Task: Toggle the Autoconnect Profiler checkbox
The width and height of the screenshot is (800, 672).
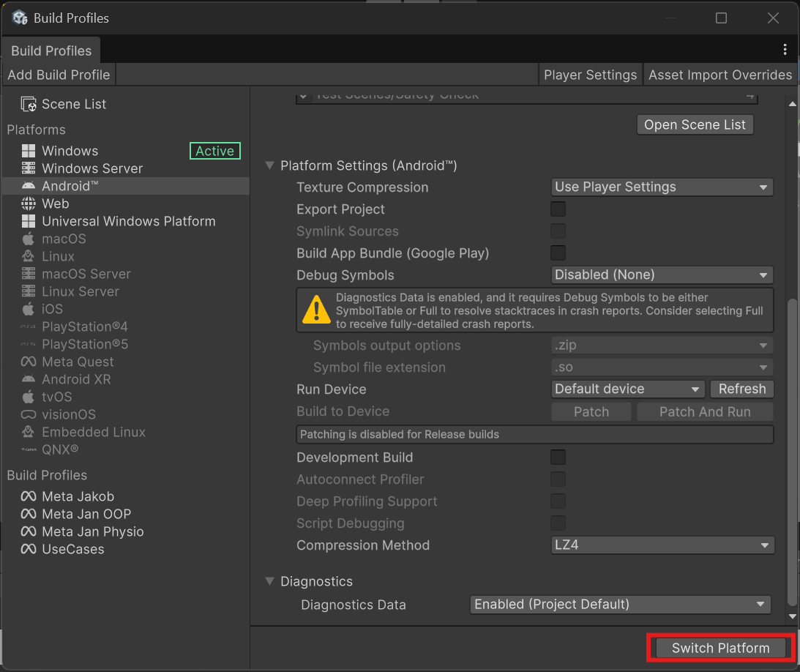Action: click(558, 479)
